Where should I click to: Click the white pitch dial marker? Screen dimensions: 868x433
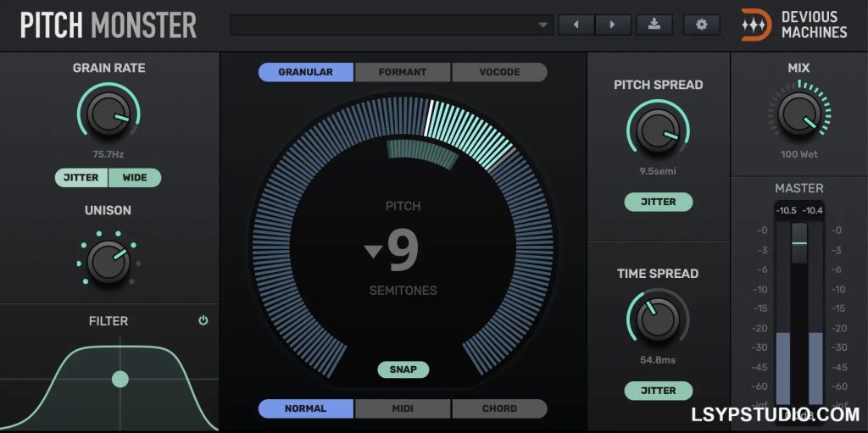click(427, 118)
